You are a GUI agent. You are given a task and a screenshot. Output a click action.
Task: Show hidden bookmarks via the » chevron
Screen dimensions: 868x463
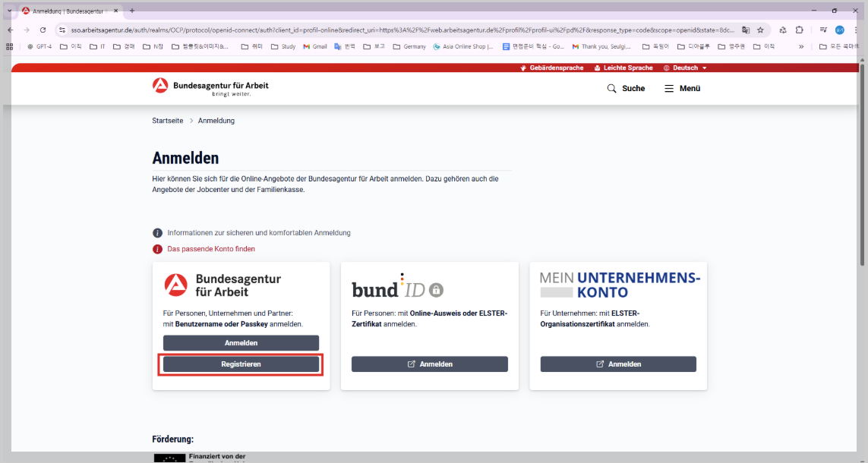(x=800, y=46)
